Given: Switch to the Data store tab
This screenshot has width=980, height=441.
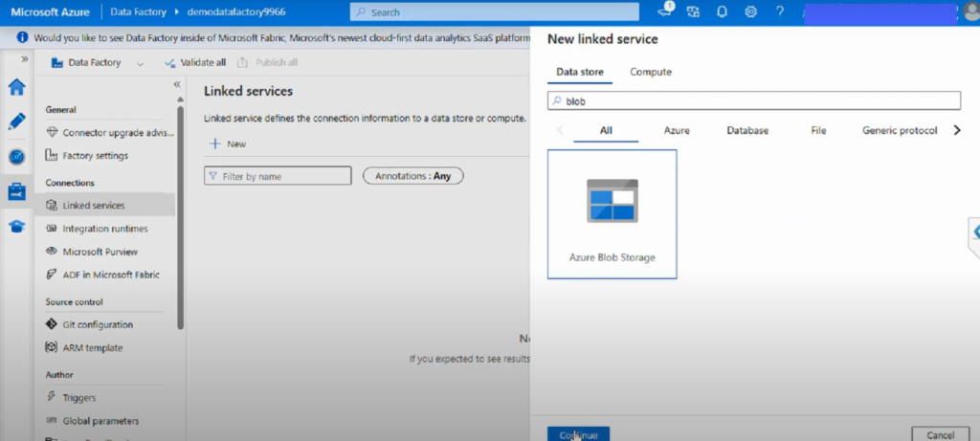Looking at the screenshot, I should click(x=580, y=72).
